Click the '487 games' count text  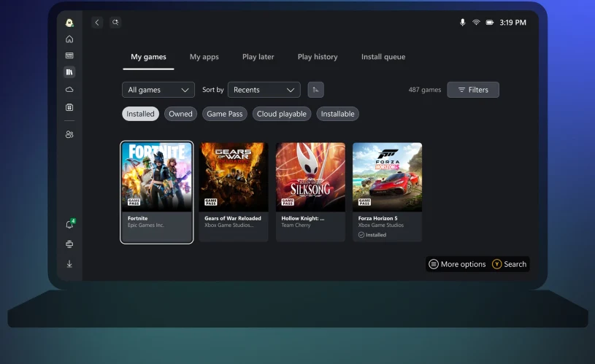click(x=425, y=90)
